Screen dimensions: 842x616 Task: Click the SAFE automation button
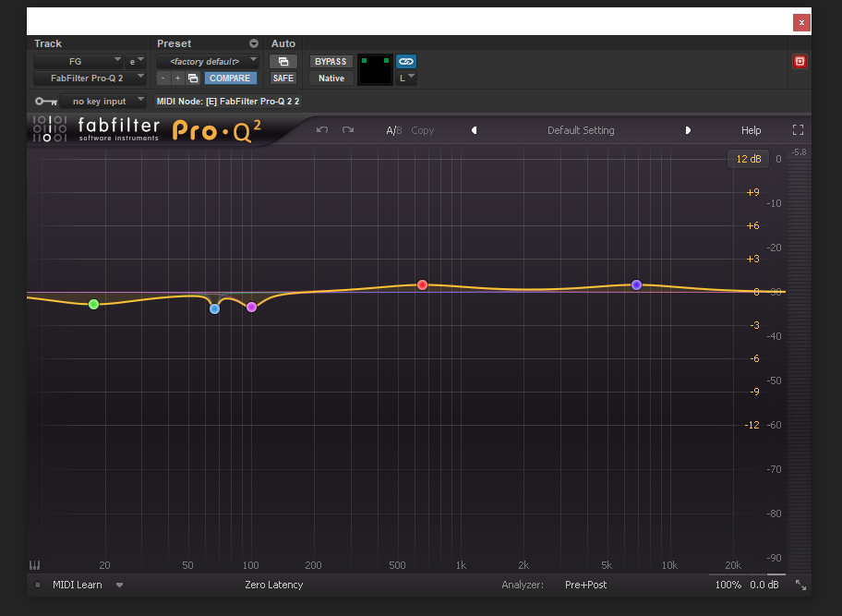pos(283,79)
